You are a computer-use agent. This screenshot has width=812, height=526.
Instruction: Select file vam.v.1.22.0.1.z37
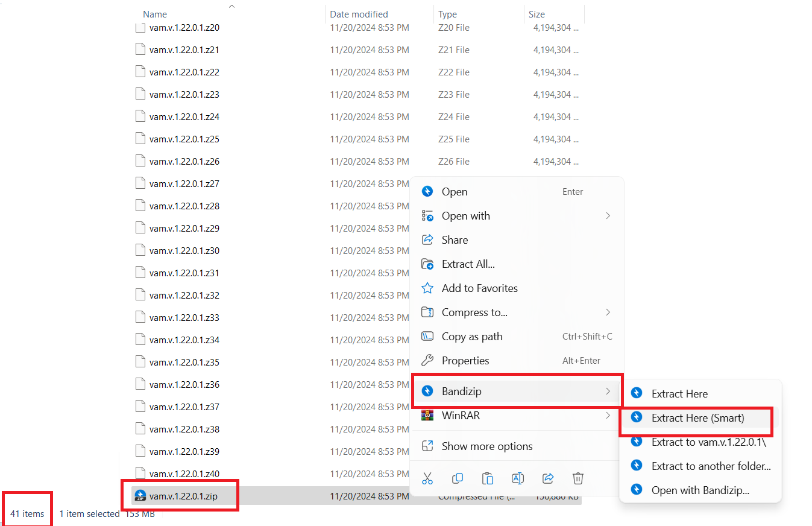184,407
